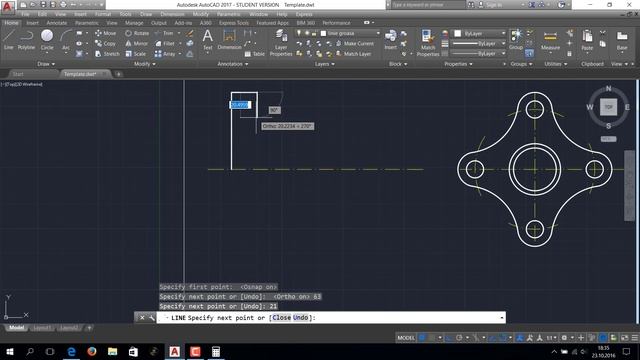The height and width of the screenshot is (360, 640).
Task: Expand the Layers panel dropdown
Action: 324,64
